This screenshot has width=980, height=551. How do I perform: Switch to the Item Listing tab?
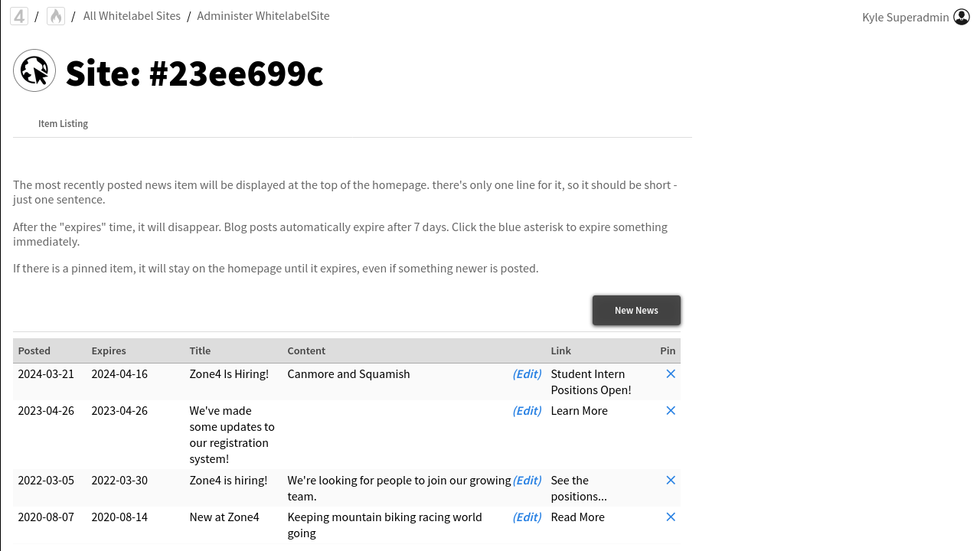coord(63,123)
